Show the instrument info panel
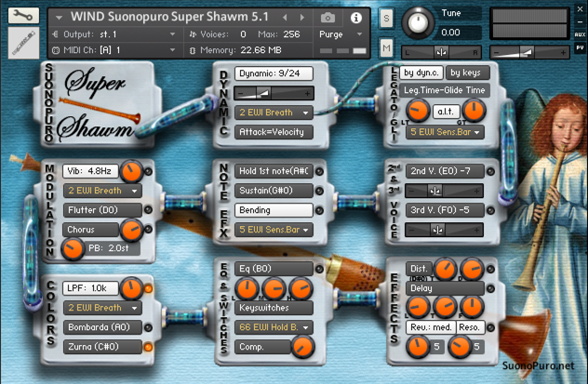The height and width of the screenshot is (384, 588). pos(356,18)
